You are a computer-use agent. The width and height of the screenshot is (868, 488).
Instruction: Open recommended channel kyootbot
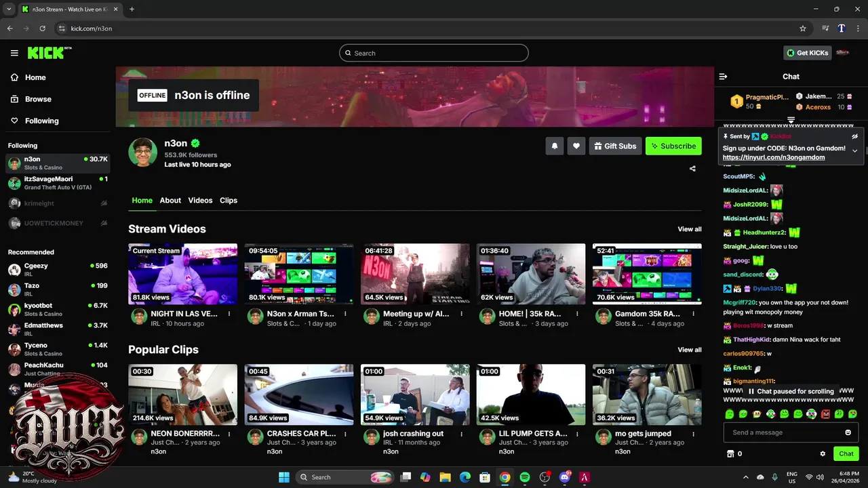click(x=57, y=309)
